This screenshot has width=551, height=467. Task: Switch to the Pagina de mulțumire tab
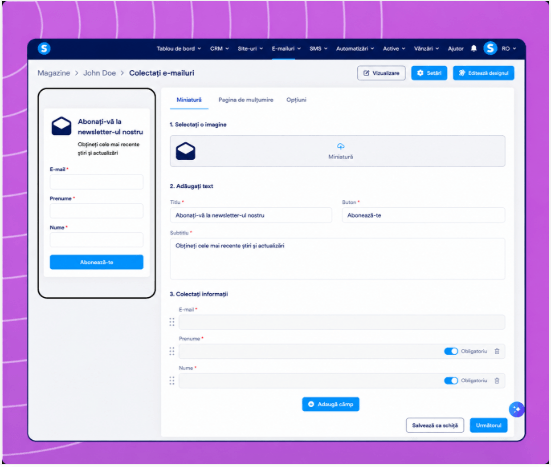[x=246, y=100]
